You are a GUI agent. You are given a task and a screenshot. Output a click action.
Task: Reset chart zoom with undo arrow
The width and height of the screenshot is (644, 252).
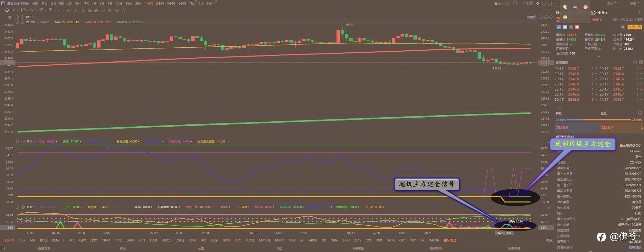541,17
